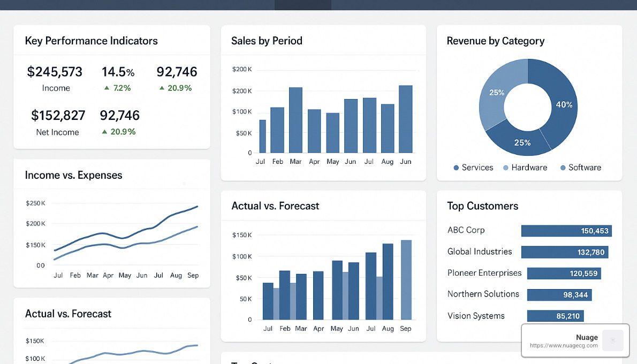
Task: Select the Aug bar in Sales by Period
Action: [388, 128]
